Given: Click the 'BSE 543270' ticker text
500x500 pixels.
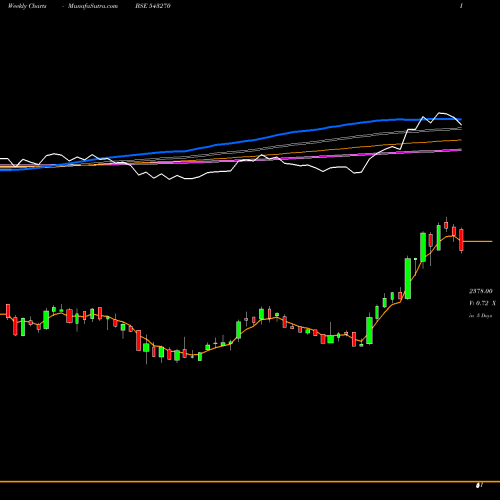Looking at the screenshot, I should pyautogui.click(x=153, y=6).
